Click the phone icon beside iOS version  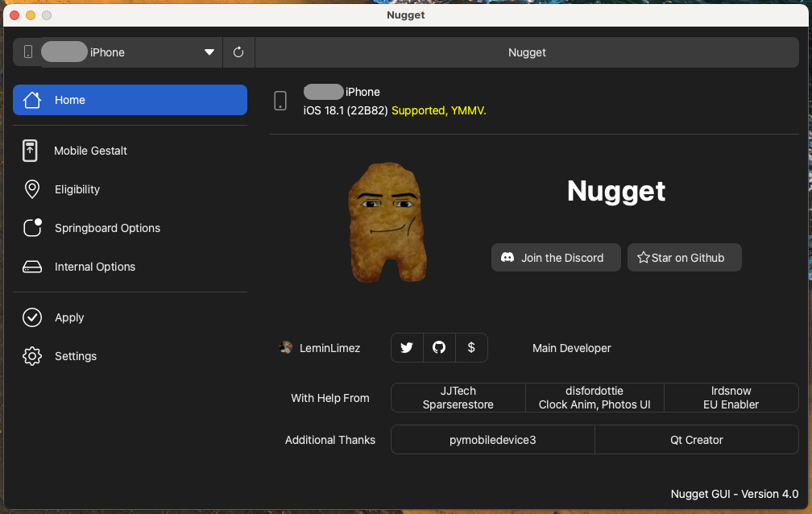pos(280,101)
